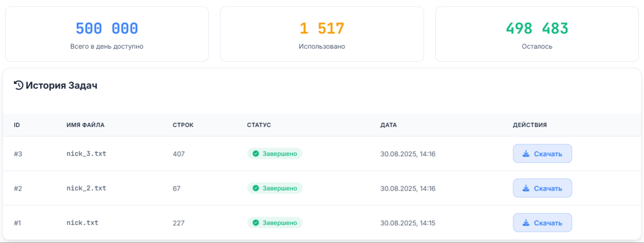
Task: Download the nick_3.txt result file
Action: [x=542, y=154]
